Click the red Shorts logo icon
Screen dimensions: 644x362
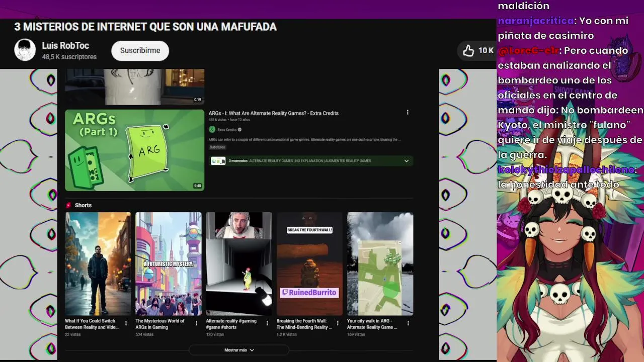tap(68, 205)
